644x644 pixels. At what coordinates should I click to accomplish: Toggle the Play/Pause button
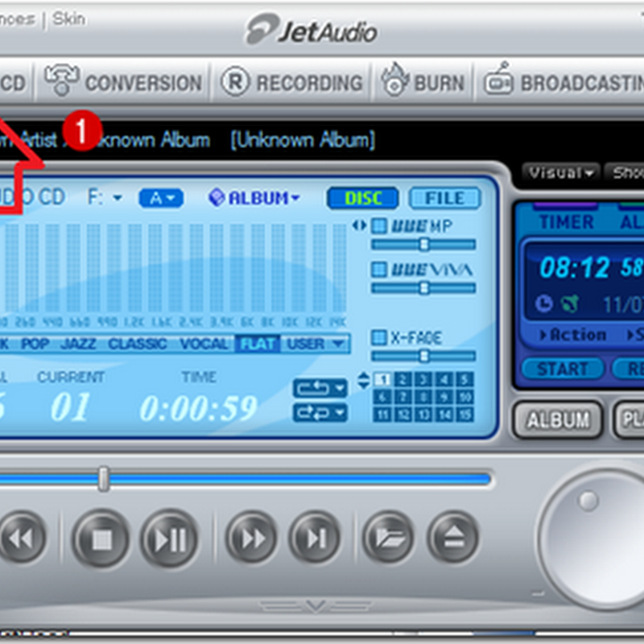[170, 539]
